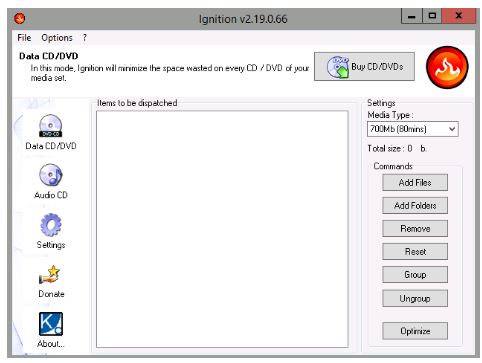Image resolution: width=482 pixels, height=363 pixels.
Task: Click the Group button
Action: coord(415,274)
